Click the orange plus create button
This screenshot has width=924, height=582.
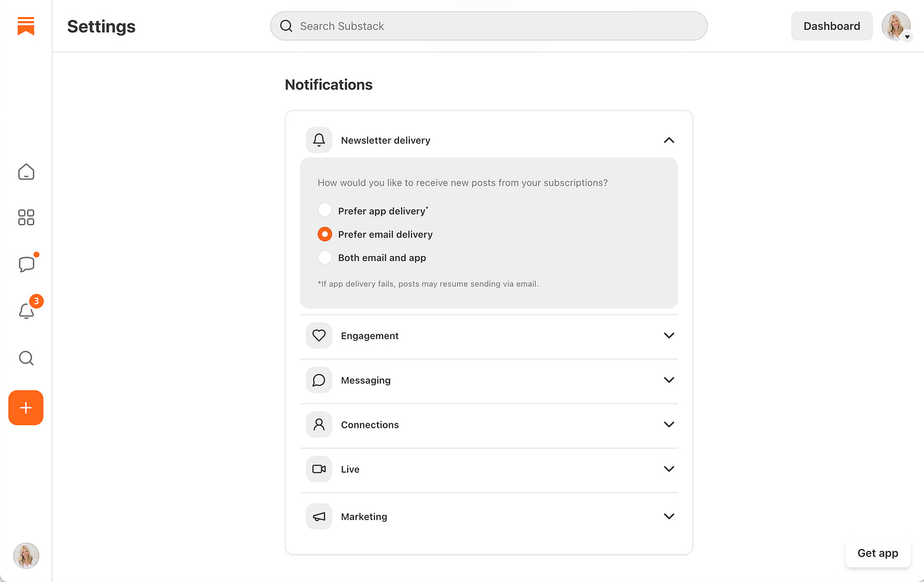click(26, 407)
